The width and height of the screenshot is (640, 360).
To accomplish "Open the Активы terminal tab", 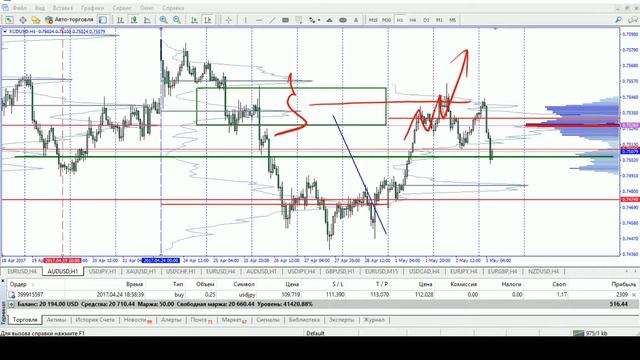I will (56, 320).
